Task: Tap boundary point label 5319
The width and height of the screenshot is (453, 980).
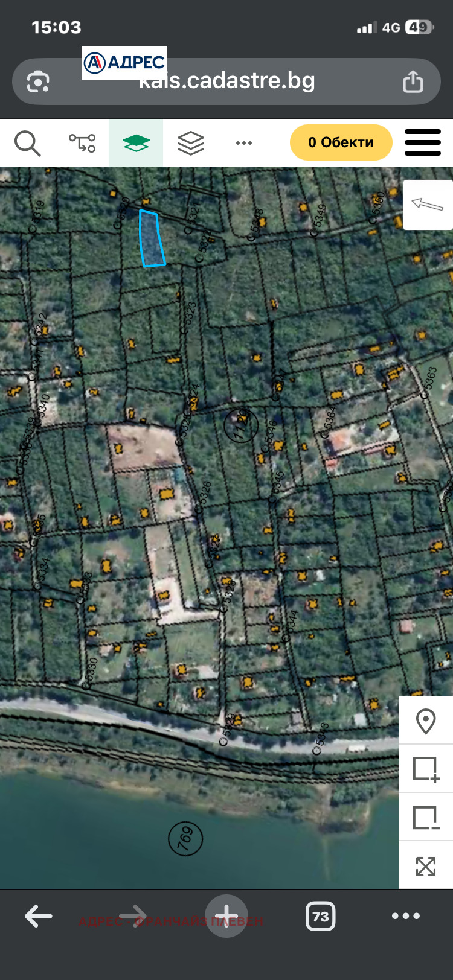Action: tap(38, 214)
